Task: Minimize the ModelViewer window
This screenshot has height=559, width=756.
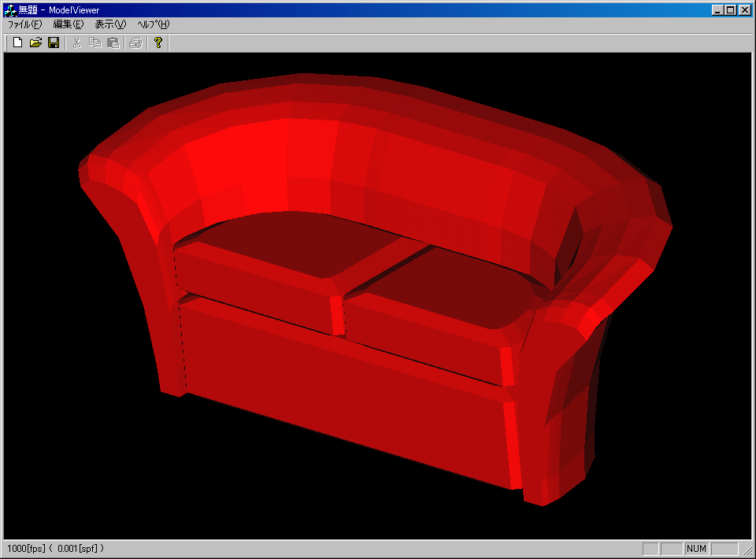Action: [x=717, y=10]
